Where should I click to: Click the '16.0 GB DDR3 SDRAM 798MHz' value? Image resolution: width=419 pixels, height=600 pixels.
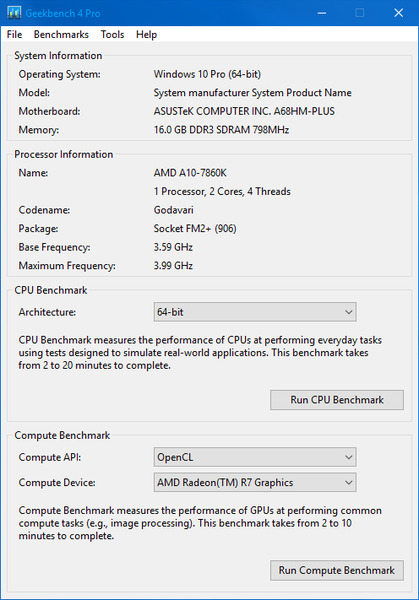(x=221, y=130)
